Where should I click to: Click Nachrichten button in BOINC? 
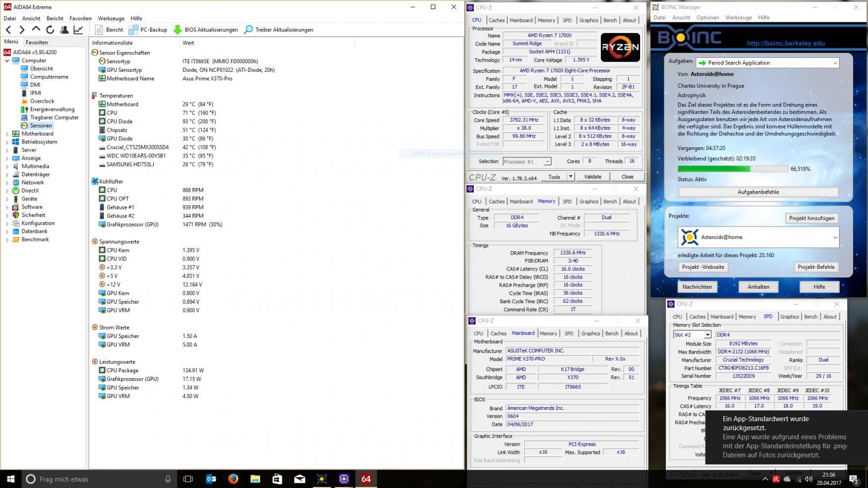(x=697, y=287)
